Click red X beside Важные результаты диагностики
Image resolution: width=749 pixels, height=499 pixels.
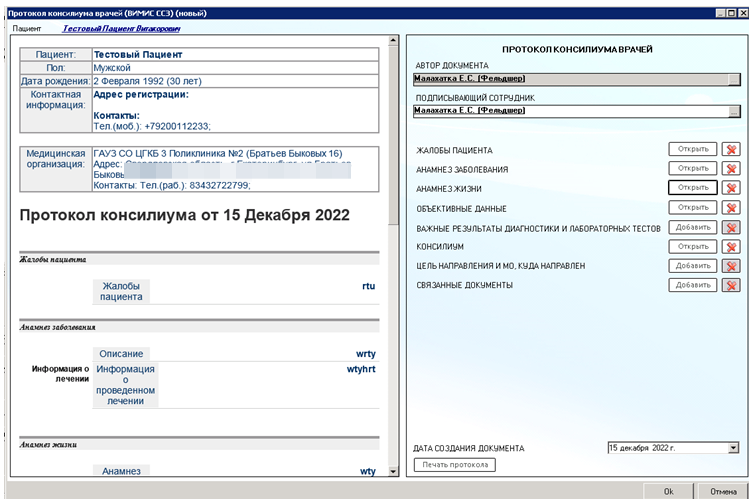pos(731,228)
